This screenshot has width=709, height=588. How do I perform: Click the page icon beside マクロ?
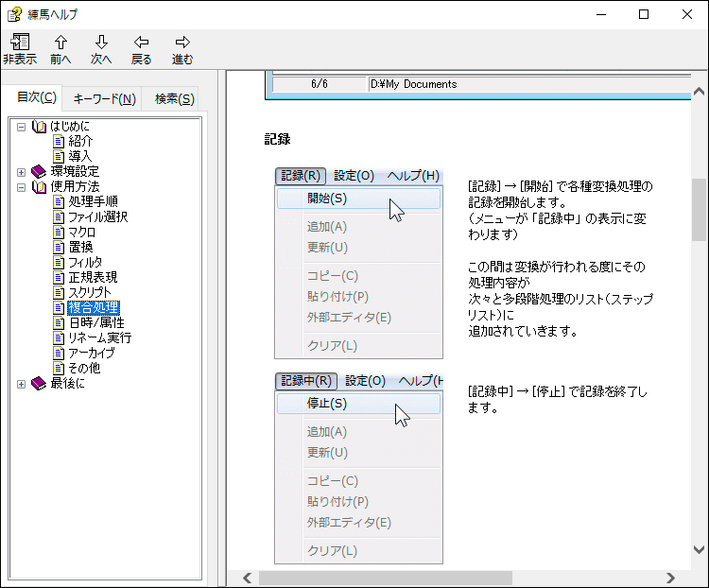click(x=59, y=233)
